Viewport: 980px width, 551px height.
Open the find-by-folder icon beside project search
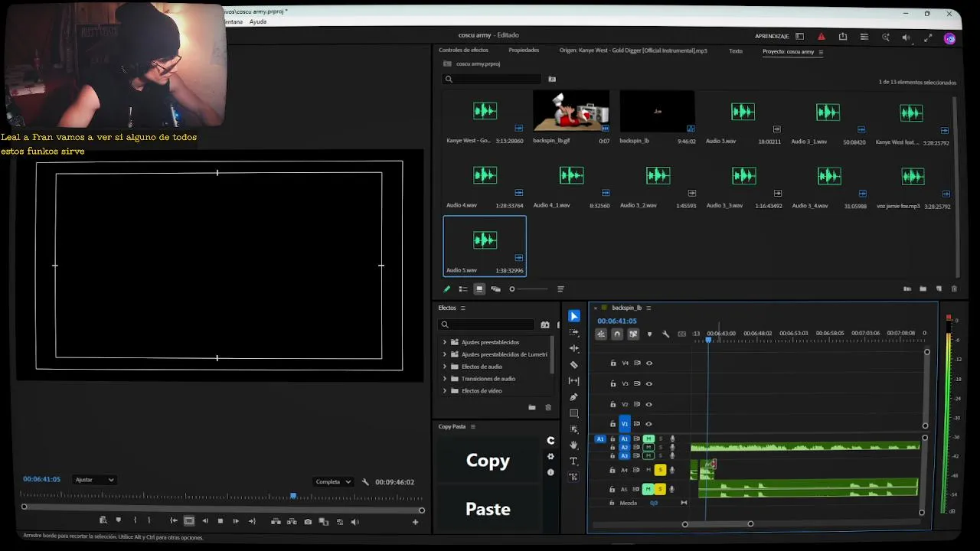pyautogui.click(x=552, y=79)
